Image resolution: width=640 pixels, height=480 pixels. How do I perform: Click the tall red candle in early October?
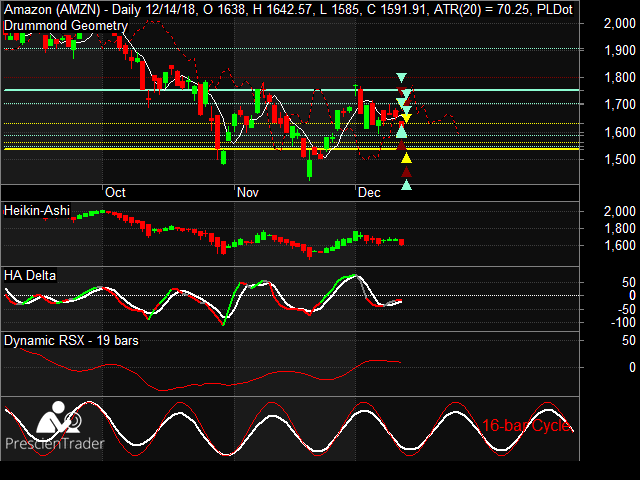coord(142,76)
